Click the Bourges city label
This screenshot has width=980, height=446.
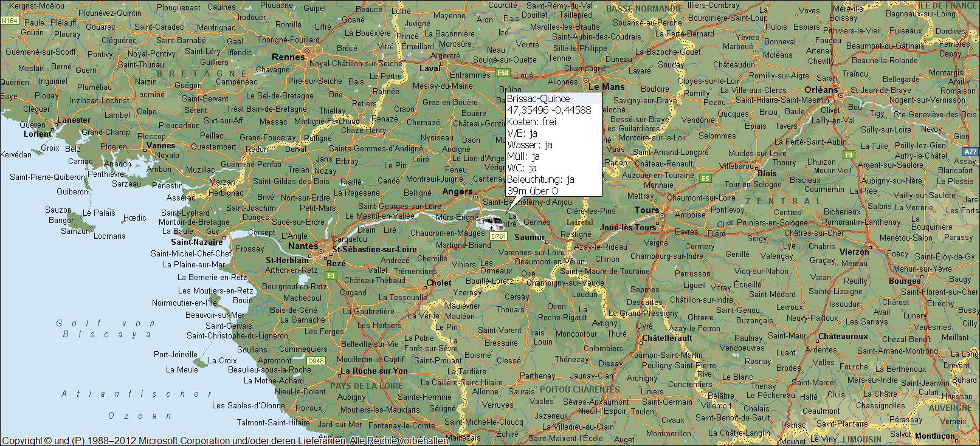[905, 281]
